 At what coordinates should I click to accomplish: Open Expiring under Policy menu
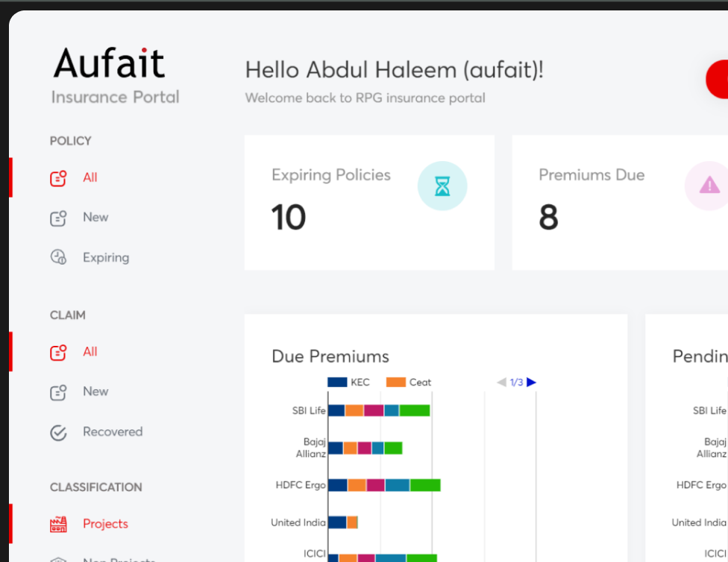(106, 258)
